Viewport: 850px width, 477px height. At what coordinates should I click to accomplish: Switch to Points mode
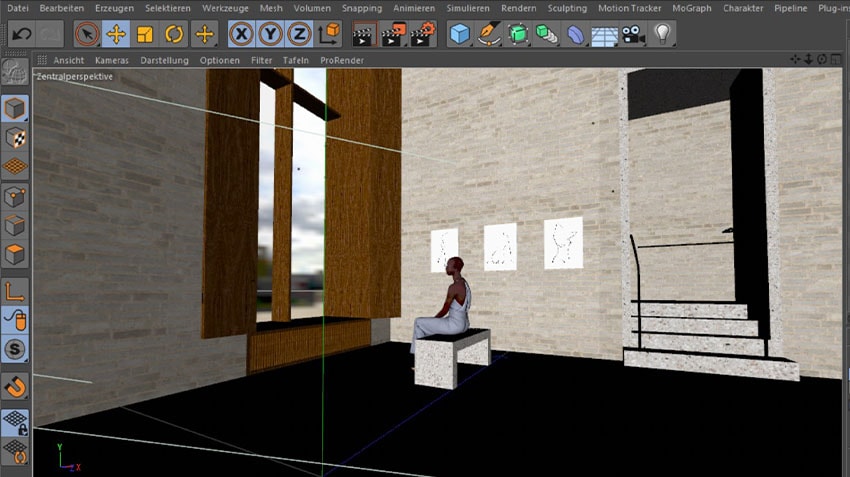pyautogui.click(x=15, y=196)
